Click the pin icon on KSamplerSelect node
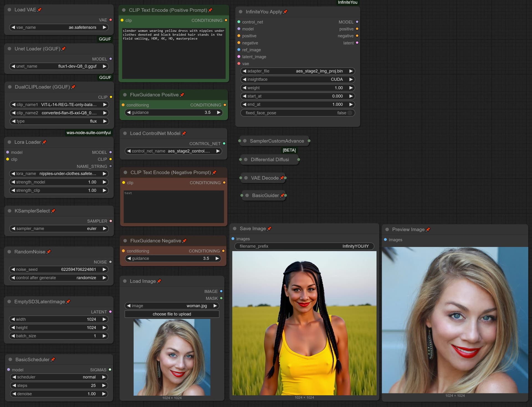 (x=53, y=211)
